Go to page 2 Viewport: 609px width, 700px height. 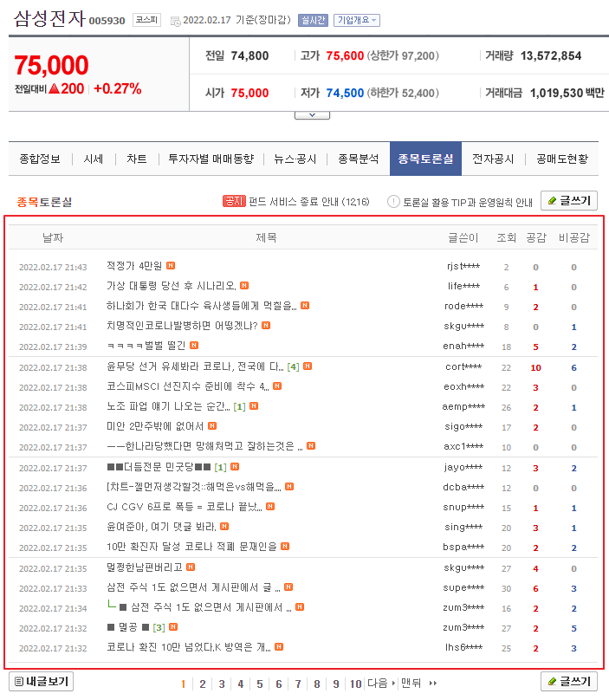203,684
